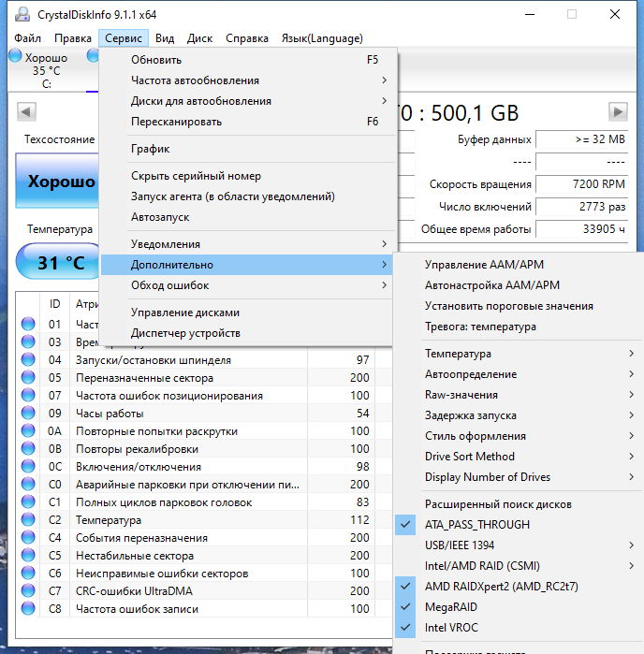Toggle ATA_PASS_THROUGH option
Viewport: 644px width, 654px height.
[518, 525]
